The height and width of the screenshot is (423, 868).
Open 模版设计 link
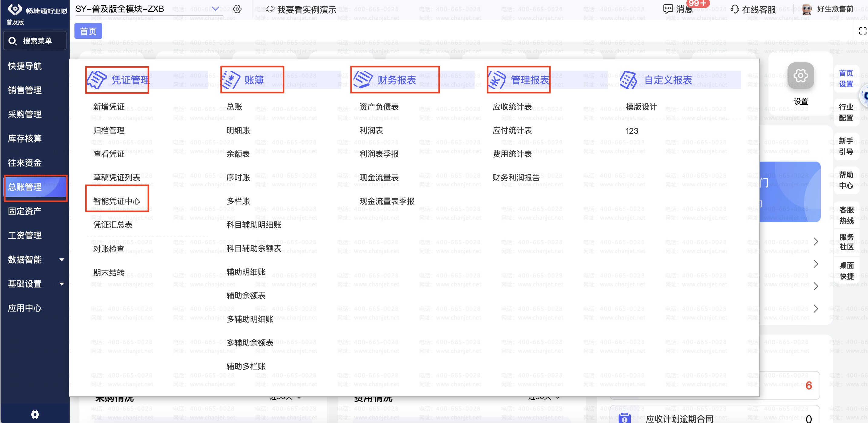coord(642,107)
